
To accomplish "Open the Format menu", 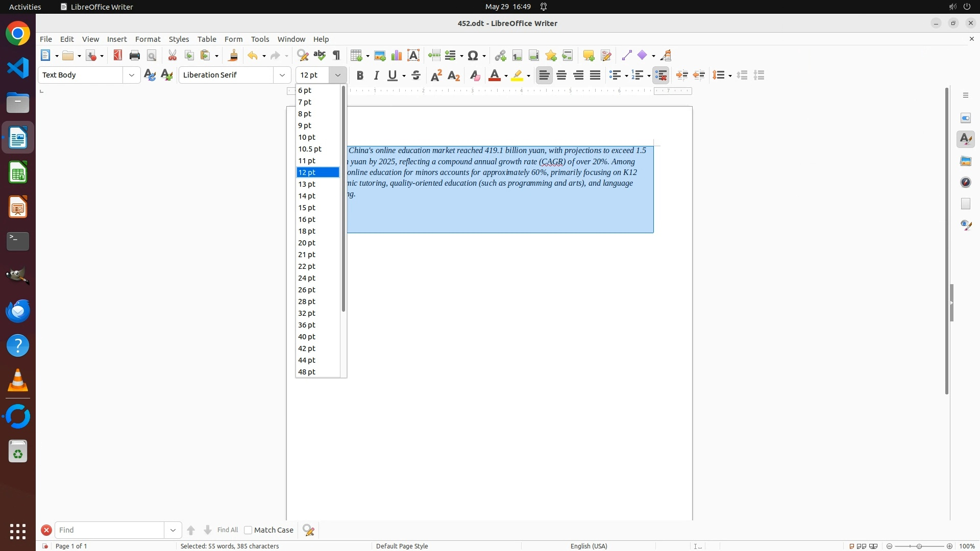I will [x=148, y=39].
